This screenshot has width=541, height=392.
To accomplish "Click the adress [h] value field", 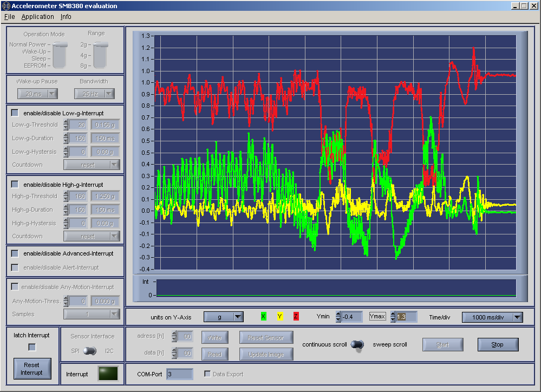I will click(185, 336).
